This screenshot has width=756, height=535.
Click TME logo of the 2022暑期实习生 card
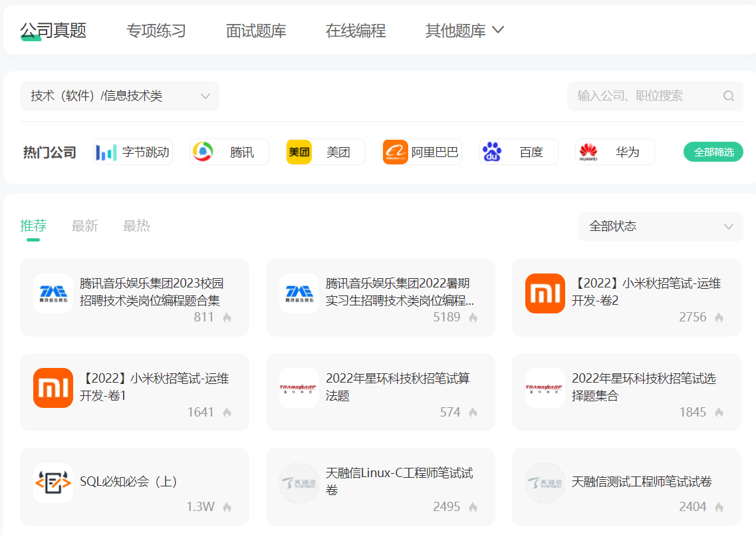299,293
